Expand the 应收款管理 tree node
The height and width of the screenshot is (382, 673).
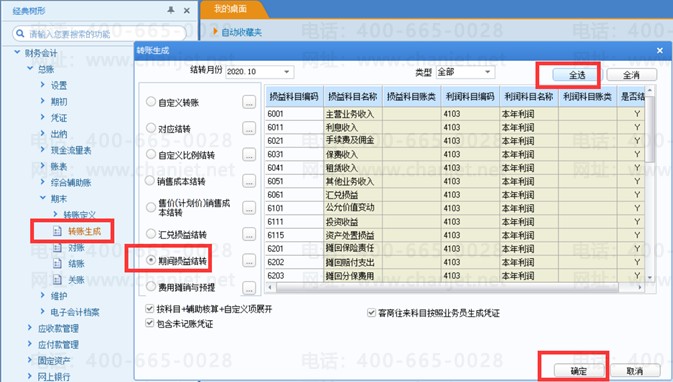point(29,328)
